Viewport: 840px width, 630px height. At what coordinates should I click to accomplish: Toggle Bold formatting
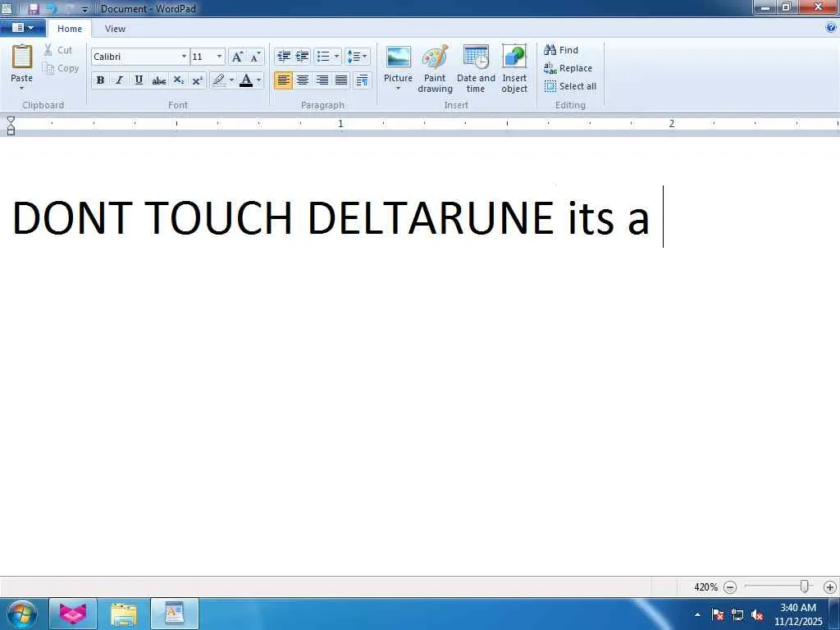point(100,80)
